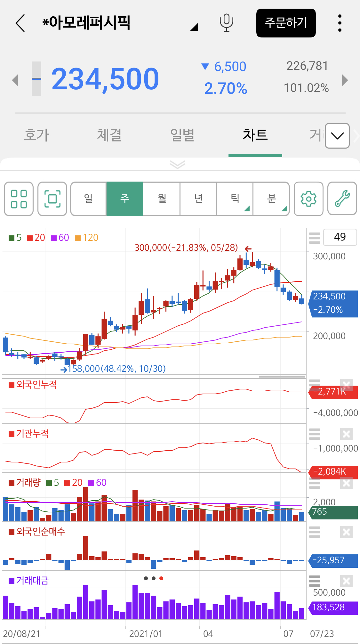Image resolution: width=360 pixels, height=644 pixels.
Task: Tap the 60-period moving average legend
Action: point(60,238)
